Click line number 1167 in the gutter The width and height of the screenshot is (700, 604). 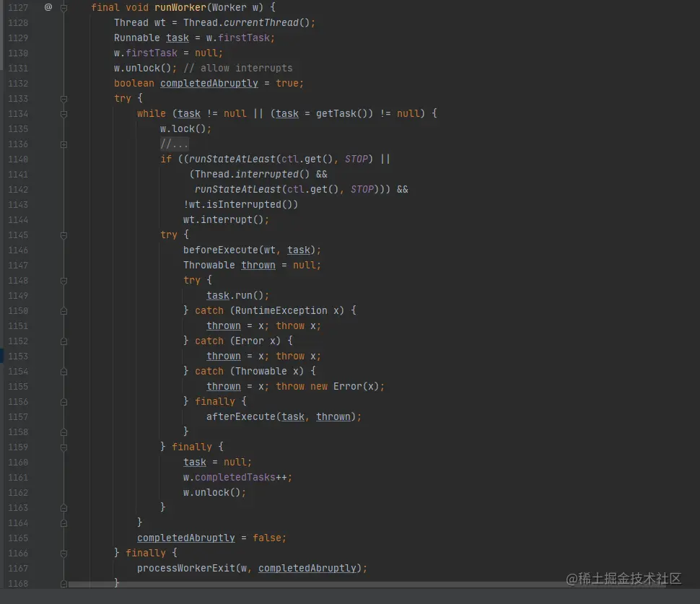pyautogui.click(x=18, y=569)
